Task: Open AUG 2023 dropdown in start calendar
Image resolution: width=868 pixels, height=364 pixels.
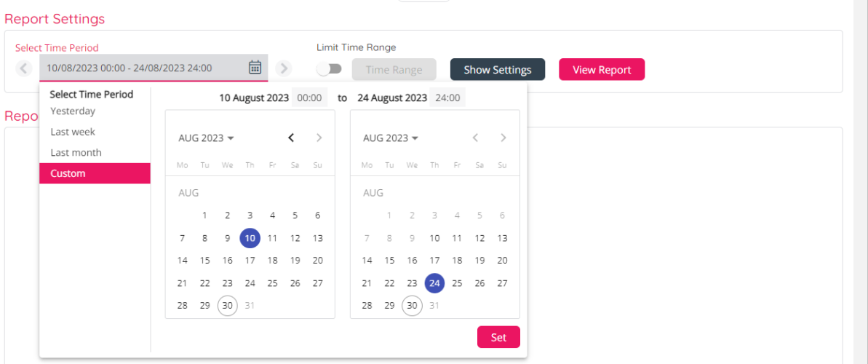Action: (x=206, y=138)
